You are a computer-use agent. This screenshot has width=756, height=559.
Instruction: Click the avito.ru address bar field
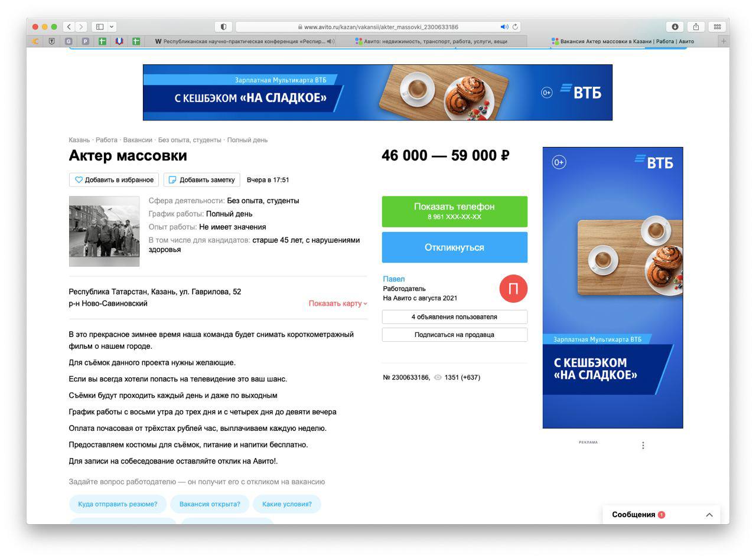click(378, 27)
